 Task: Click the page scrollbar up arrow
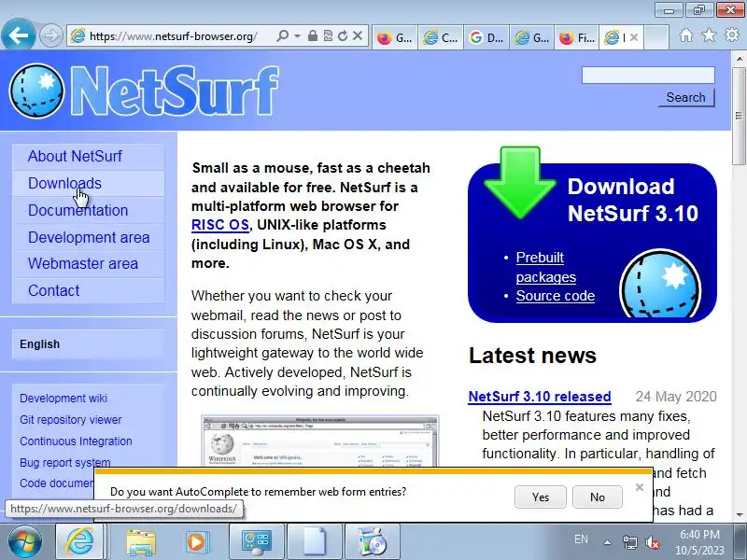coord(739,59)
